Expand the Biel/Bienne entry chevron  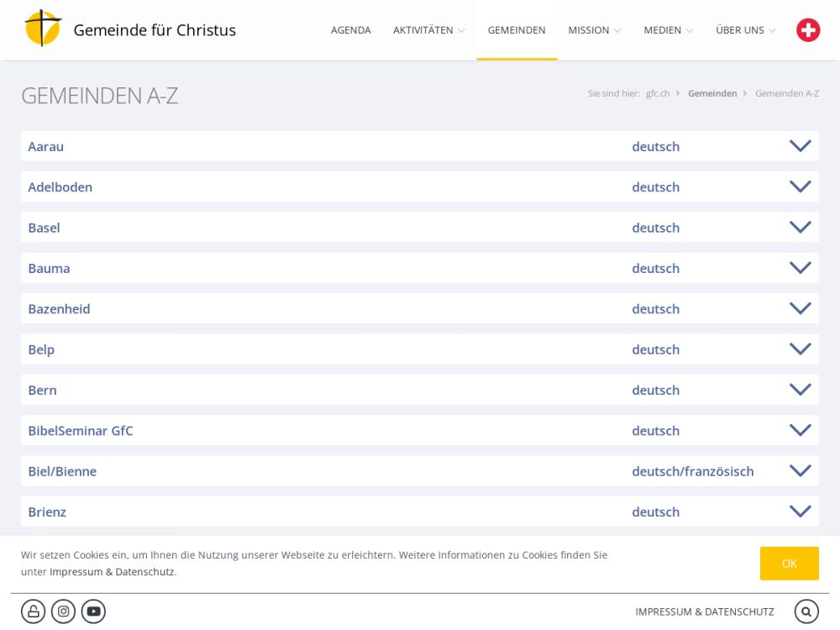click(800, 471)
